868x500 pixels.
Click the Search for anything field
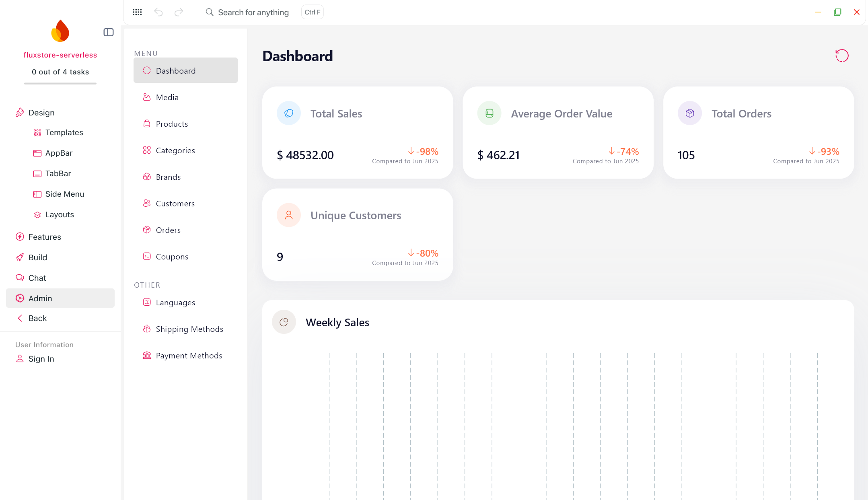[x=253, y=12]
